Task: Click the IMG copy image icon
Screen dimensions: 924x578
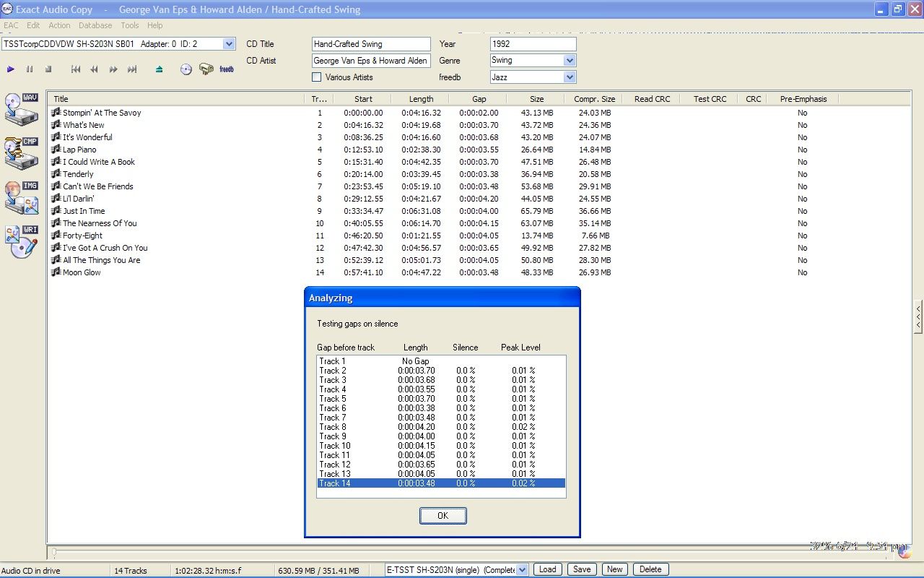Action: pos(22,197)
